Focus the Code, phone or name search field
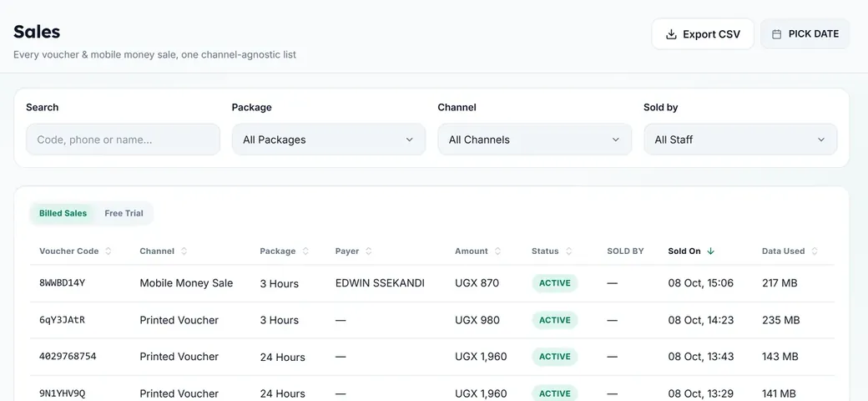The width and height of the screenshot is (868, 401). click(123, 140)
